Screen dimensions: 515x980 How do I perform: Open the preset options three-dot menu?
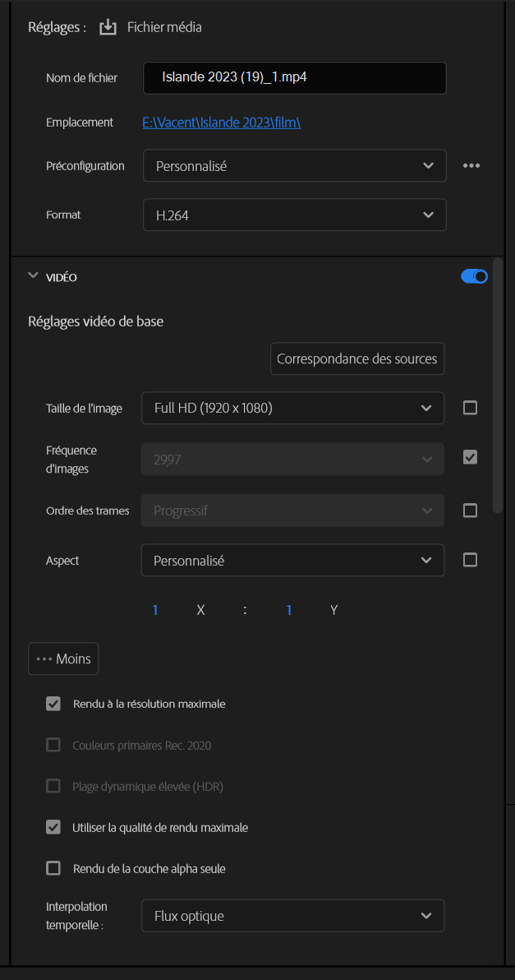471,165
